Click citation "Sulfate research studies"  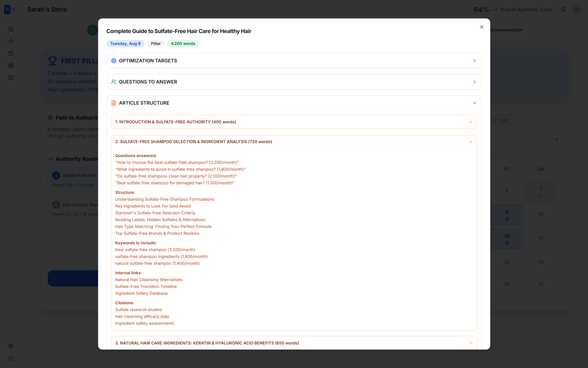point(138,310)
